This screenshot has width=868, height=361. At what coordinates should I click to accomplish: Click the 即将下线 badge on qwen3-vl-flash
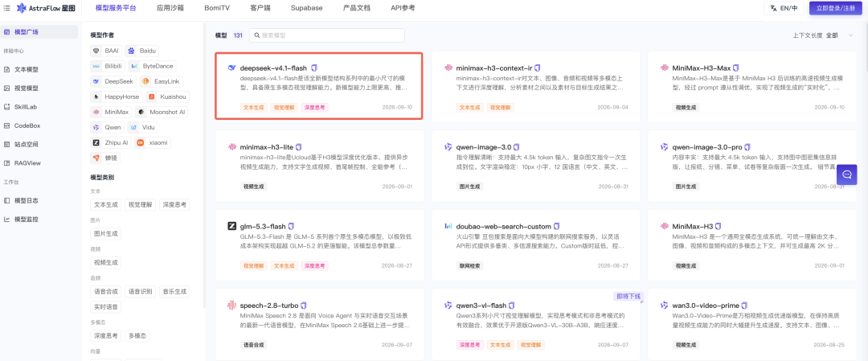coord(627,296)
